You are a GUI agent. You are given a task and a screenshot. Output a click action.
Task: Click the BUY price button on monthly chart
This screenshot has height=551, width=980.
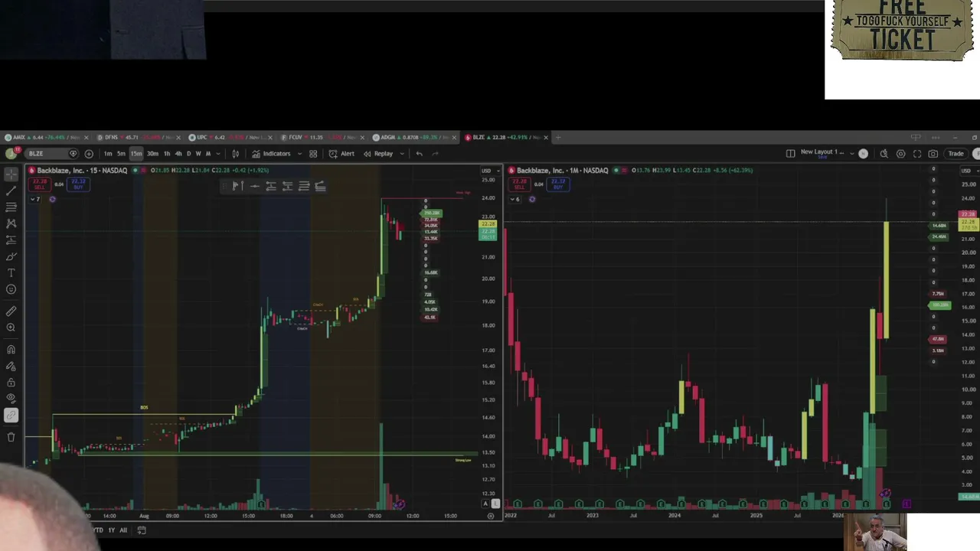558,184
